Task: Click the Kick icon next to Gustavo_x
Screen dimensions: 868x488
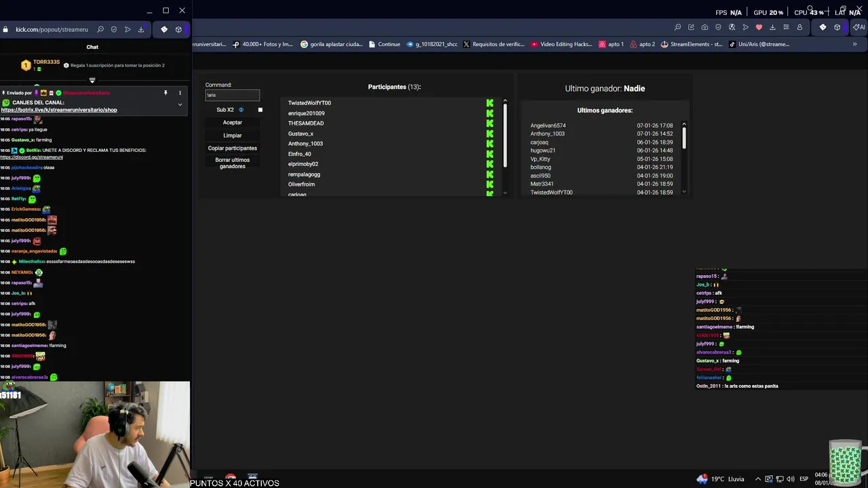Action: [490, 134]
